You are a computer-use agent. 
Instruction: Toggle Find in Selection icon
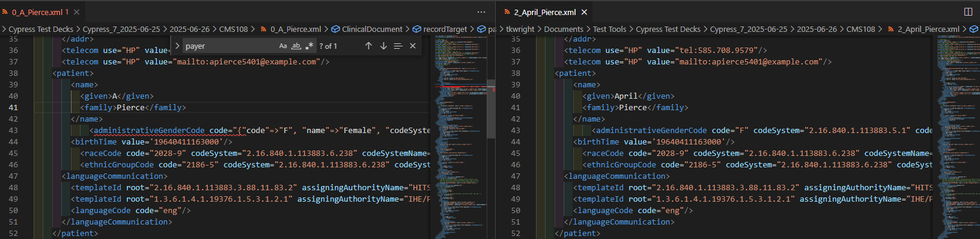(x=398, y=46)
